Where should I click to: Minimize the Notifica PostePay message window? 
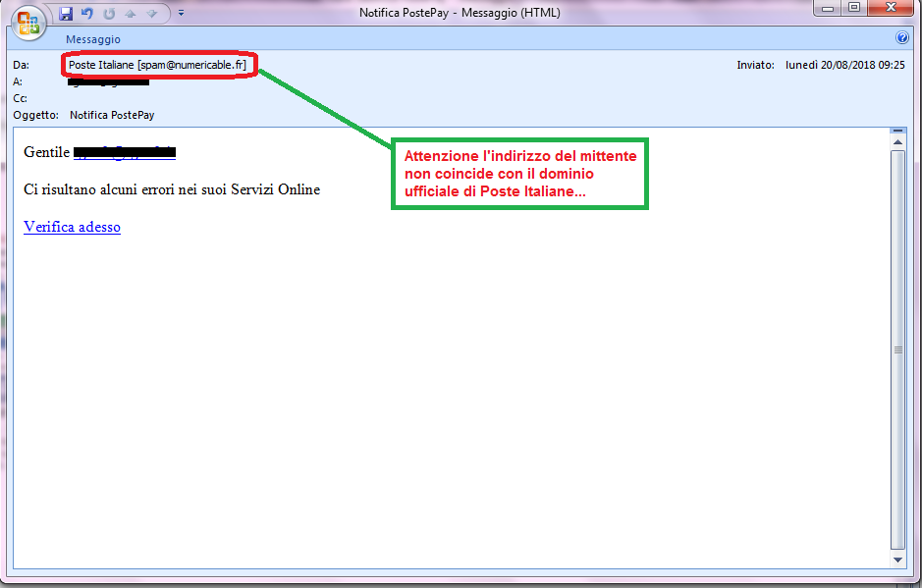point(828,8)
